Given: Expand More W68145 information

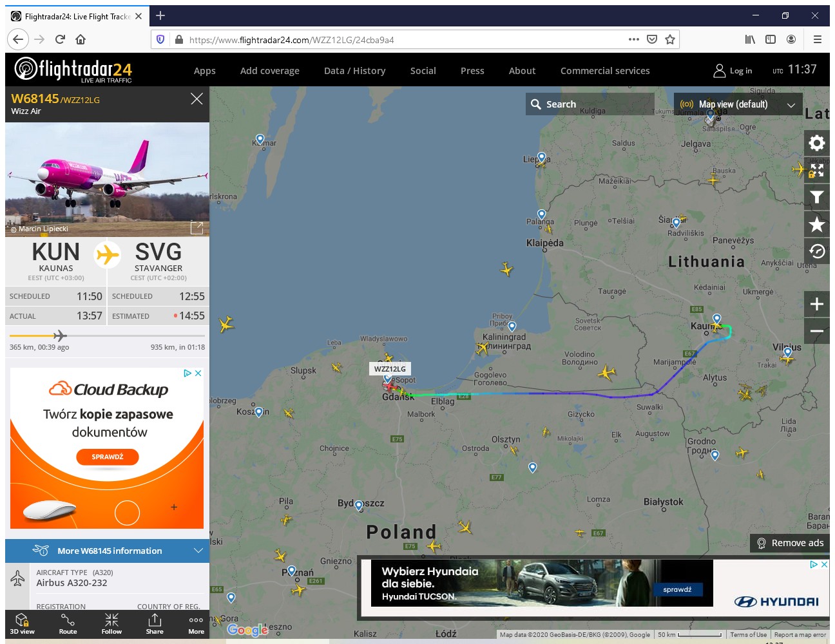Looking at the screenshot, I should 107,551.
